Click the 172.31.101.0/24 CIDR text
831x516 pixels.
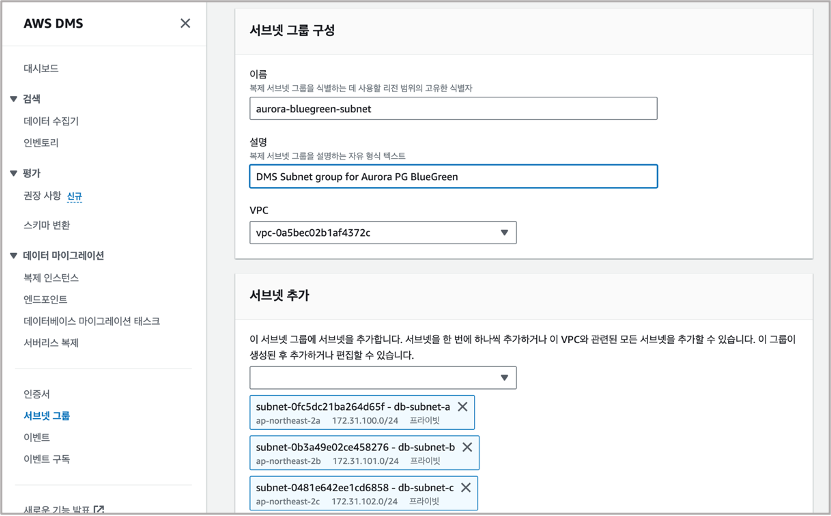[365, 461]
